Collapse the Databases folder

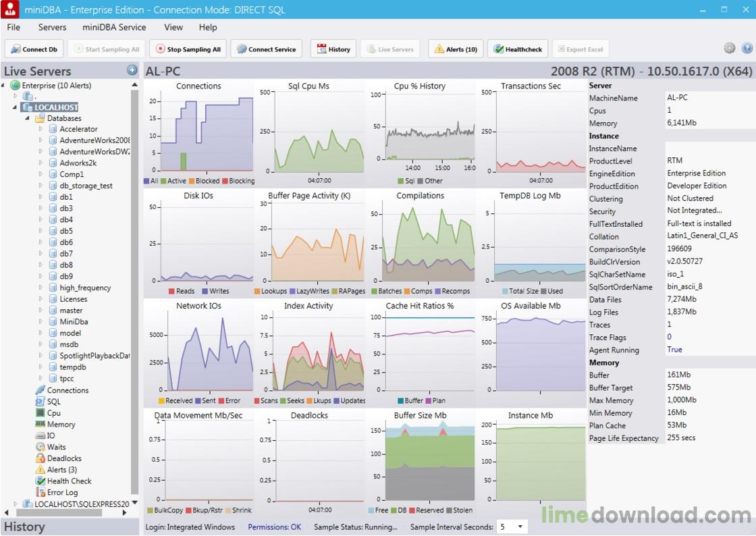click(x=28, y=119)
